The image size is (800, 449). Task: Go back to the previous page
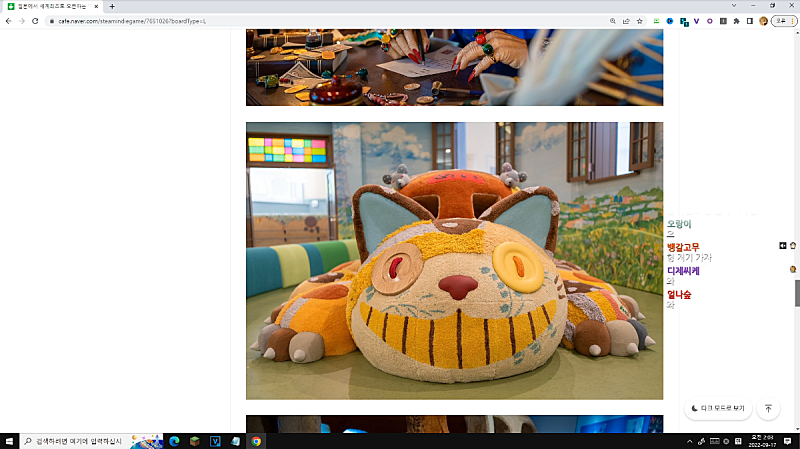[9, 21]
